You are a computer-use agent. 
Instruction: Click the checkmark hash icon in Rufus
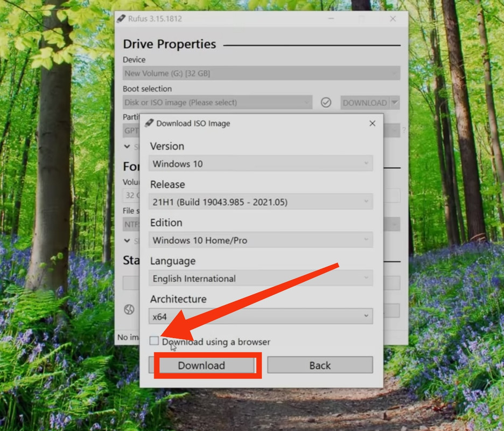[326, 102]
